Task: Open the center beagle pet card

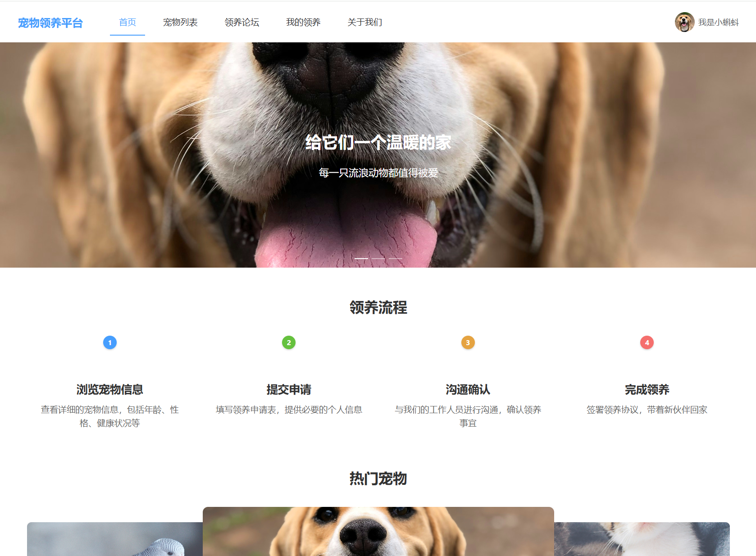Action: click(378, 531)
